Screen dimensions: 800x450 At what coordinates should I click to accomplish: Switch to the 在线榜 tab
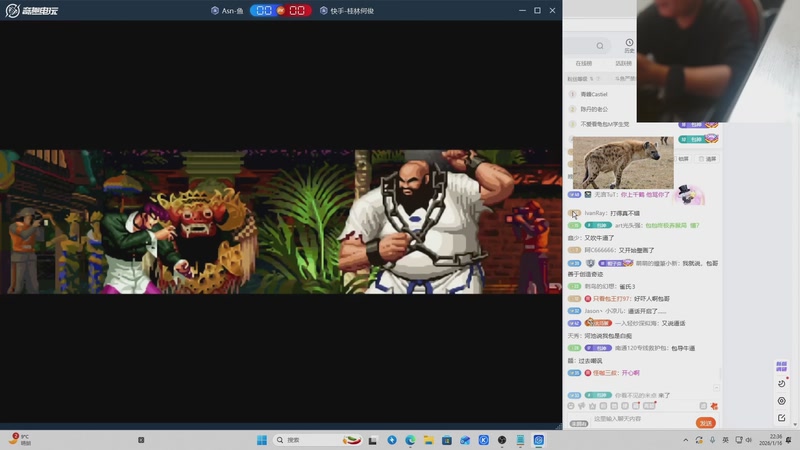click(584, 63)
